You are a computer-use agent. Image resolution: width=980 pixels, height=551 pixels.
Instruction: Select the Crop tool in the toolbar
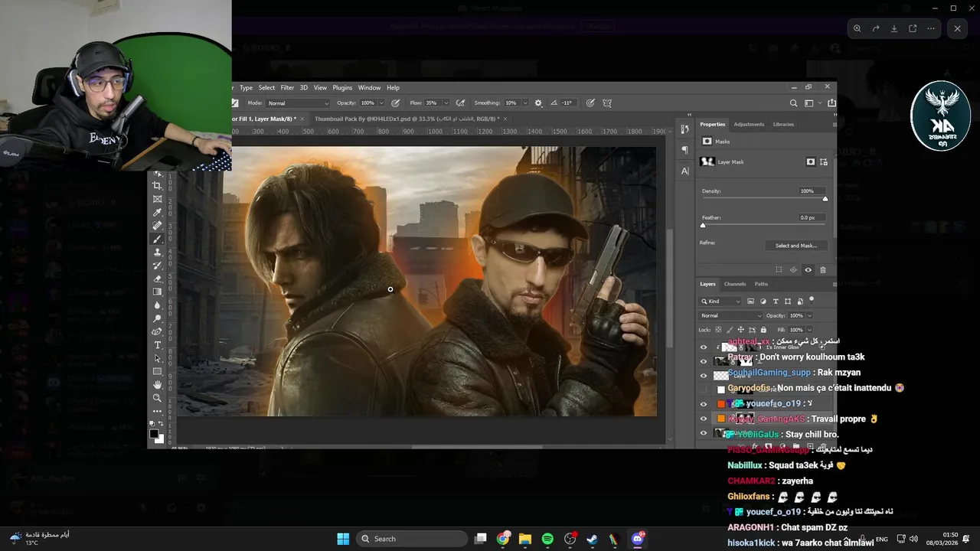point(158,186)
